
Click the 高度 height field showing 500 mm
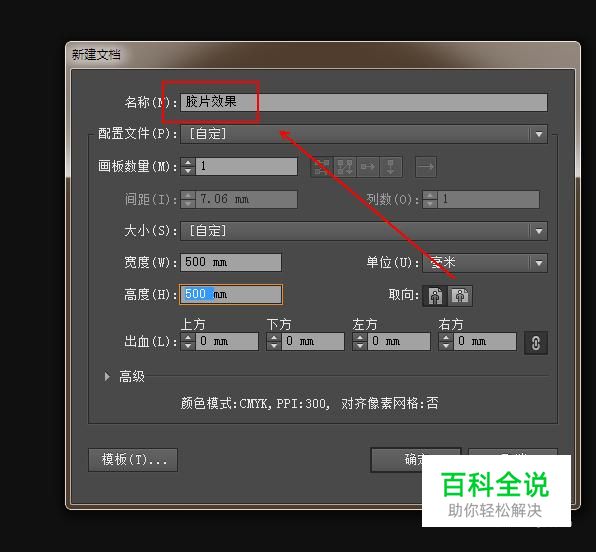point(231,294)
